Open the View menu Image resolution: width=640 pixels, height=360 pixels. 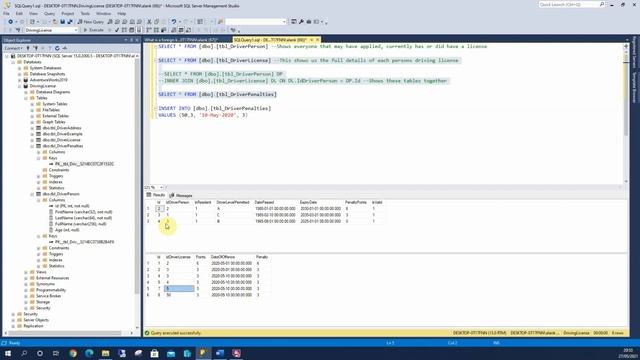point(33,13)
